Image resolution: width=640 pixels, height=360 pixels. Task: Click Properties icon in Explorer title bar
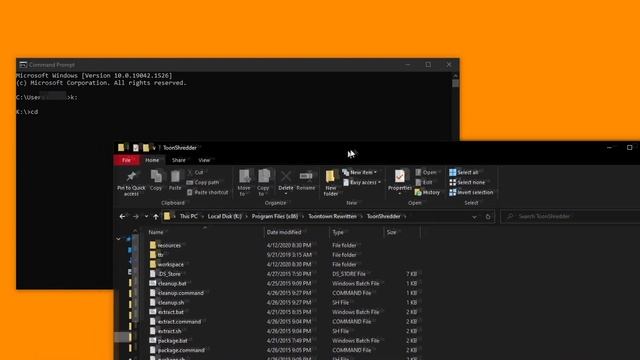pyautogui.click(x=136, y=148)
